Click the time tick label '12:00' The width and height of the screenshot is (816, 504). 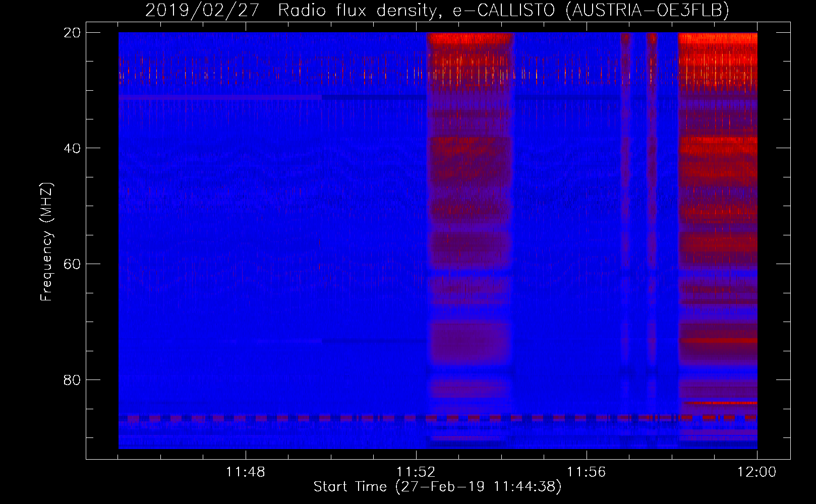757,472
